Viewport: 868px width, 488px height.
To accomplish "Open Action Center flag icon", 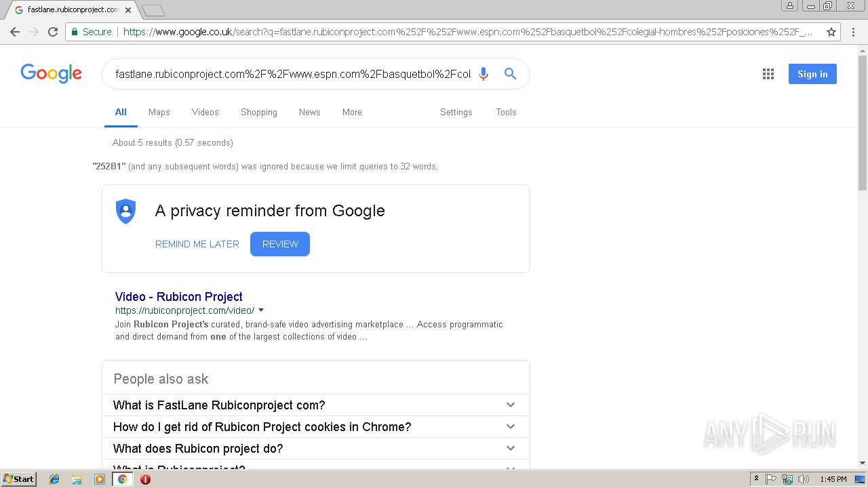I will pos(772,479).
